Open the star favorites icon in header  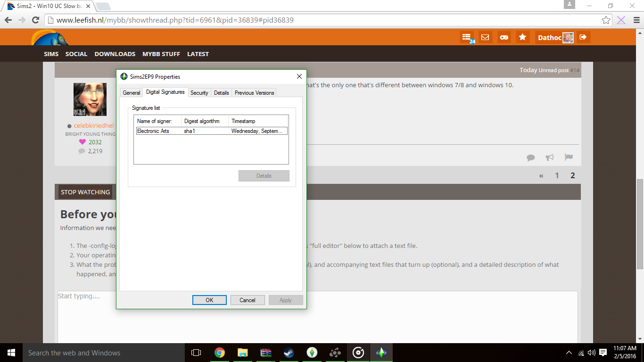pyautogui.click(x=522, y=37)
